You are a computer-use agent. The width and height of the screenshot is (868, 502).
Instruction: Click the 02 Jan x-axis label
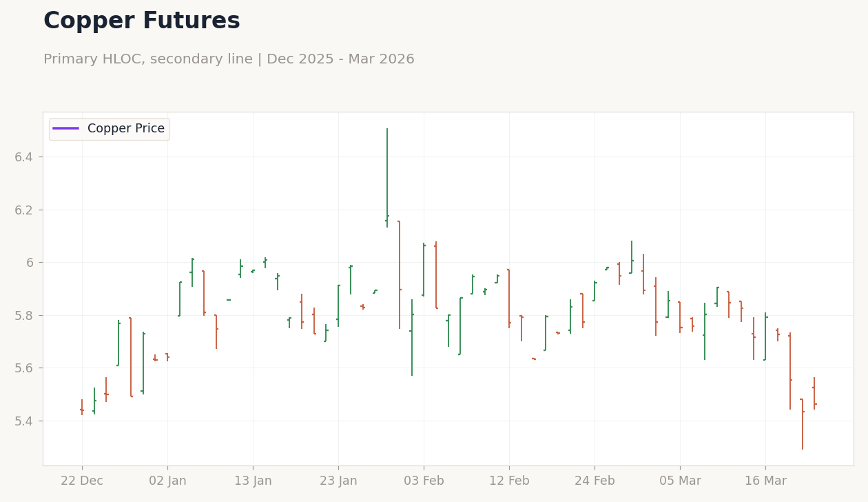(167, 481)
